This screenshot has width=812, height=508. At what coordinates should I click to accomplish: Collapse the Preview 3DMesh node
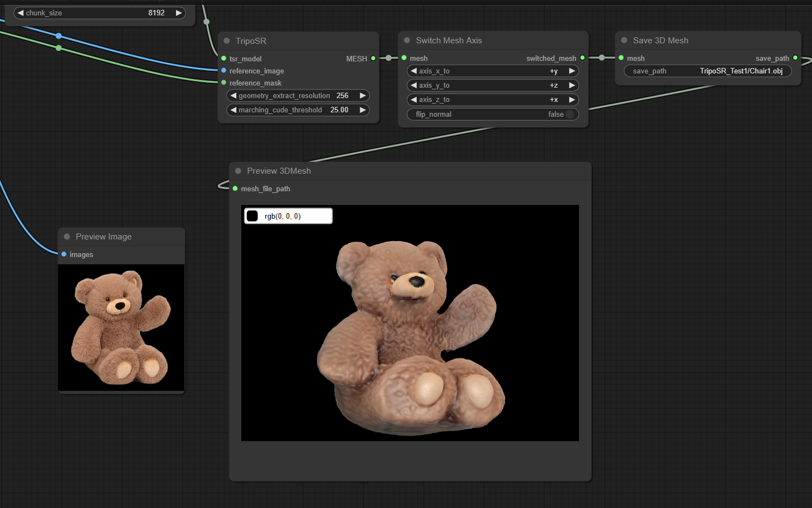(238, 171)
